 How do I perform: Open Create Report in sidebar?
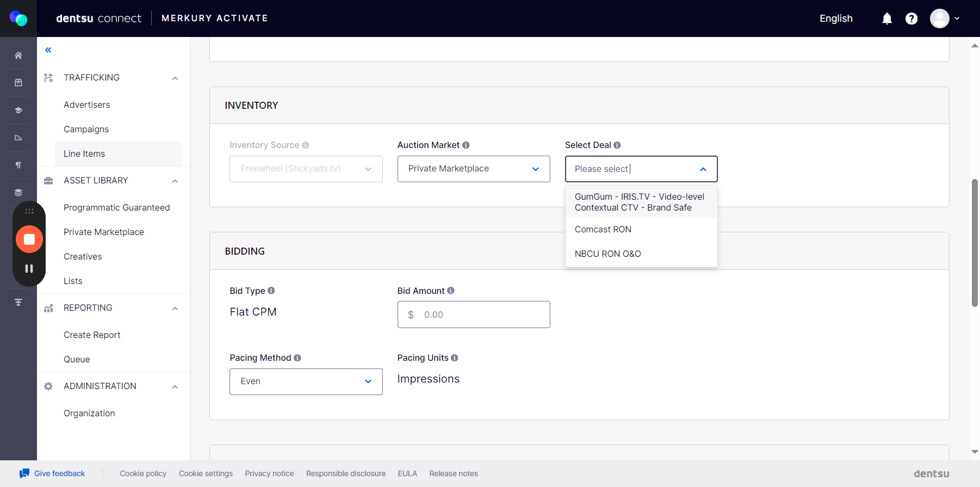point(92,335)
